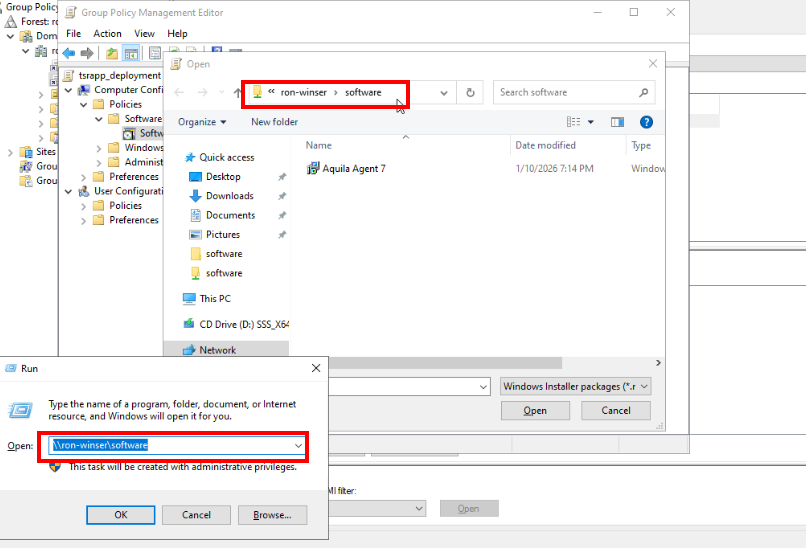Image resolution: width=806 pixels, height=548 pixels.
Task: Click the Search software field
Action: pos(565,92)
